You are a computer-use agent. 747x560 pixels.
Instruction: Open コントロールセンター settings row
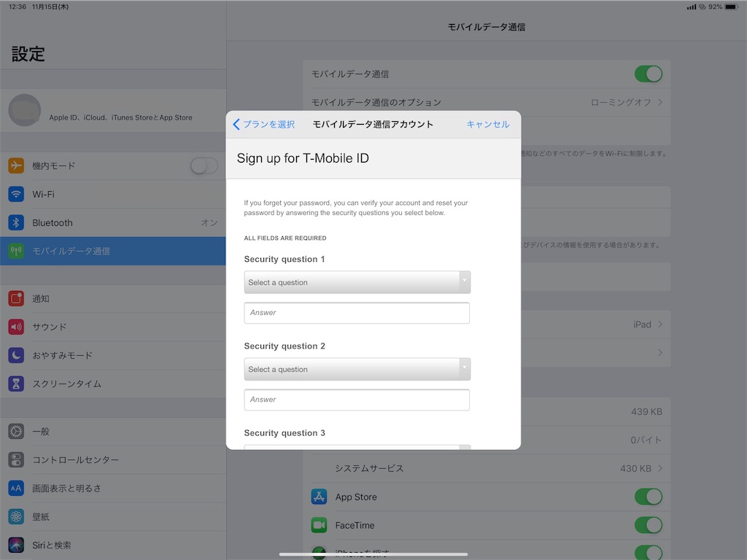point(113,459)
